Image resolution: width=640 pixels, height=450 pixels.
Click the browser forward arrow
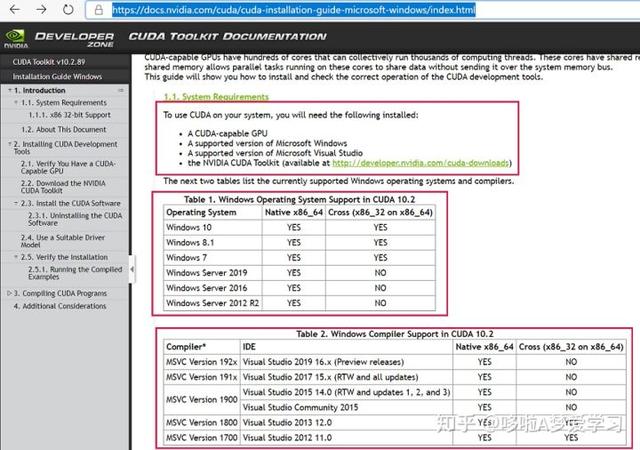pos(41,9)
